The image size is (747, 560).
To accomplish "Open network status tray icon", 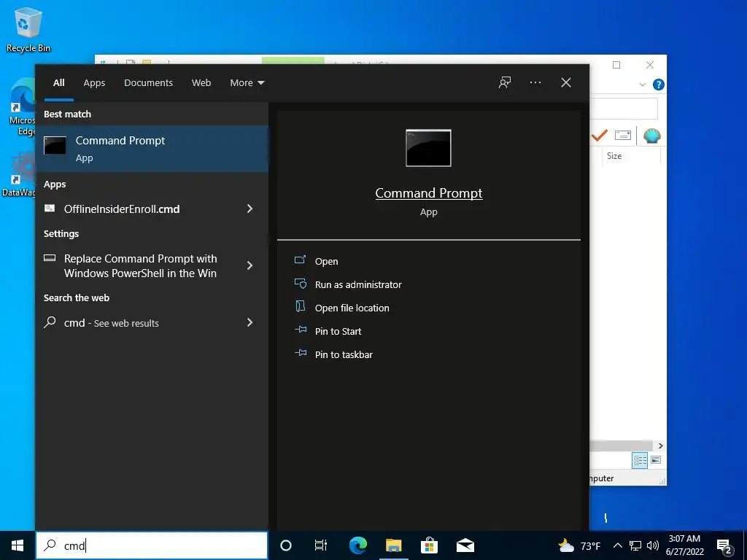I will (635, 545).
